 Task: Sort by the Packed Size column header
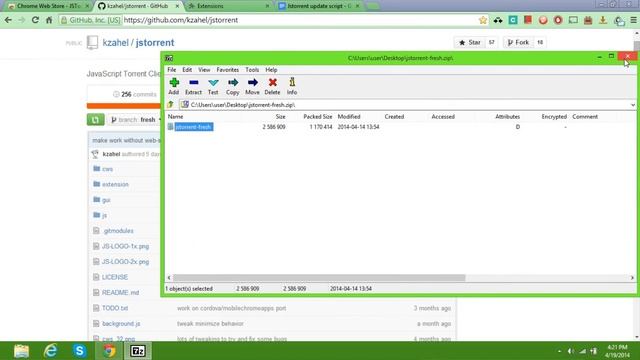tap(318, 117)
